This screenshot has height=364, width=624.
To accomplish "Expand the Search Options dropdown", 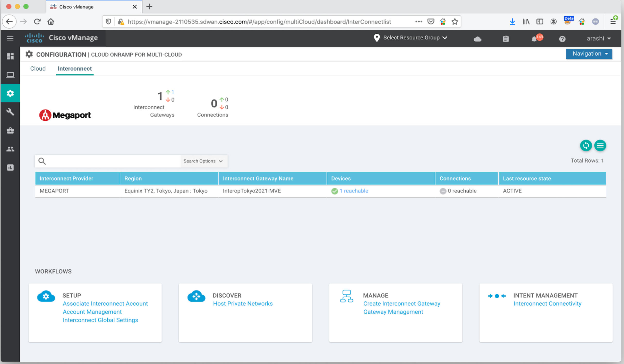I will pos(203,161).
